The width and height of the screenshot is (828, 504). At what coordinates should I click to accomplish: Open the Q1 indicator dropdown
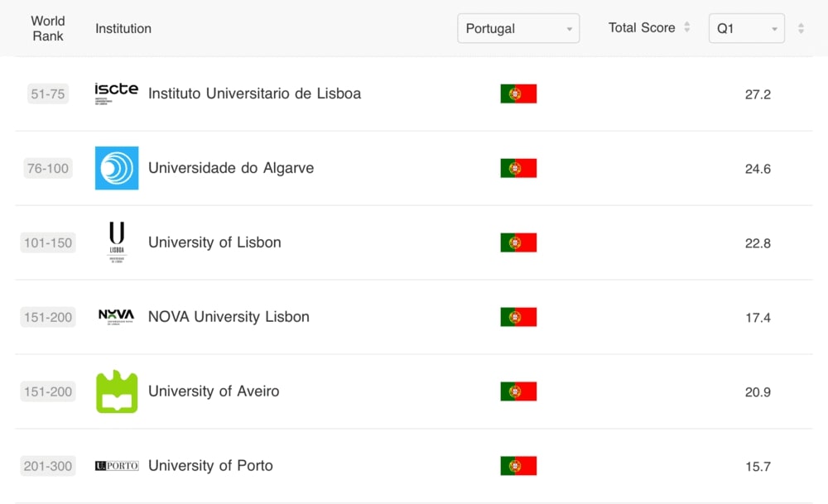pyautogui.click(x=746, y=28)
